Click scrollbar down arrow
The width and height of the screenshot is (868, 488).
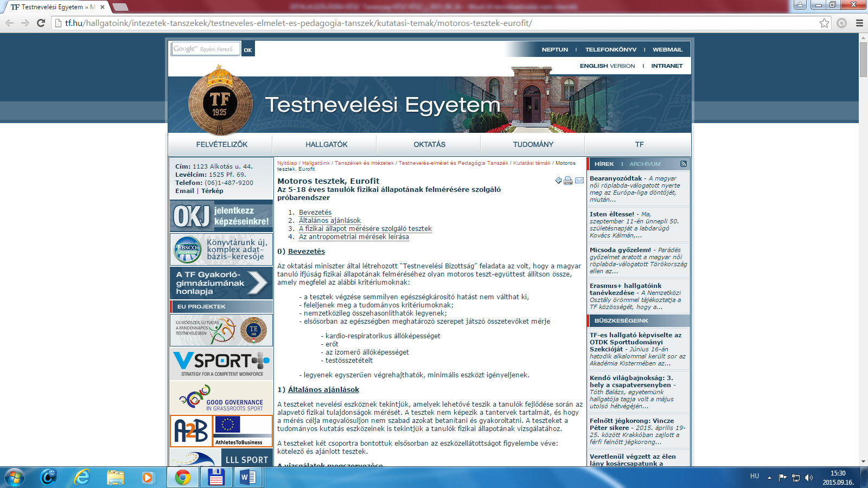coord(863,461)
